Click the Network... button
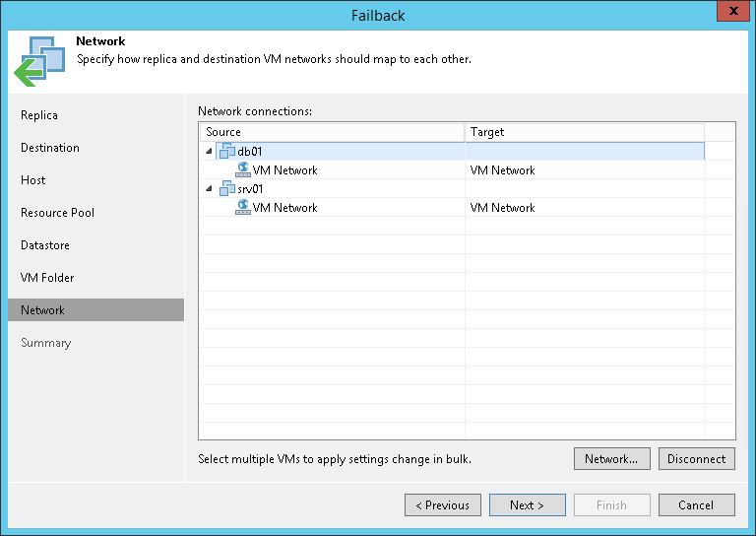Image resolution: width=756 pixels, height=536 pixels. pos(611,459)
